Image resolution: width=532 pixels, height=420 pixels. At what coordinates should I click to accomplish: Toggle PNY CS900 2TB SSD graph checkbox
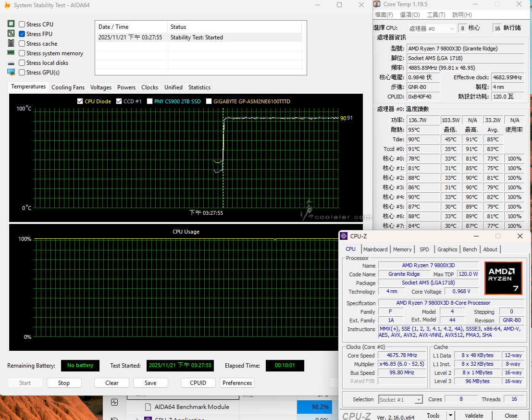(x=150, y=101)
